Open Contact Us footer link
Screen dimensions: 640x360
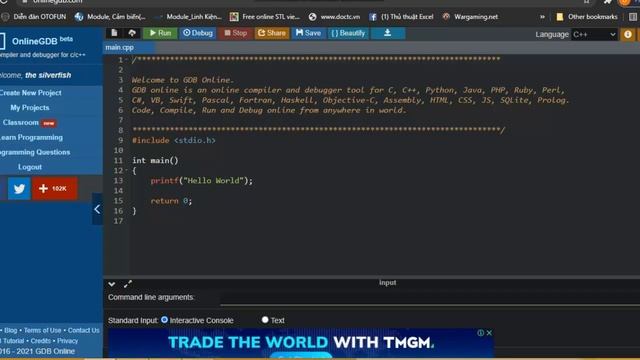click(x=83, y=330)
